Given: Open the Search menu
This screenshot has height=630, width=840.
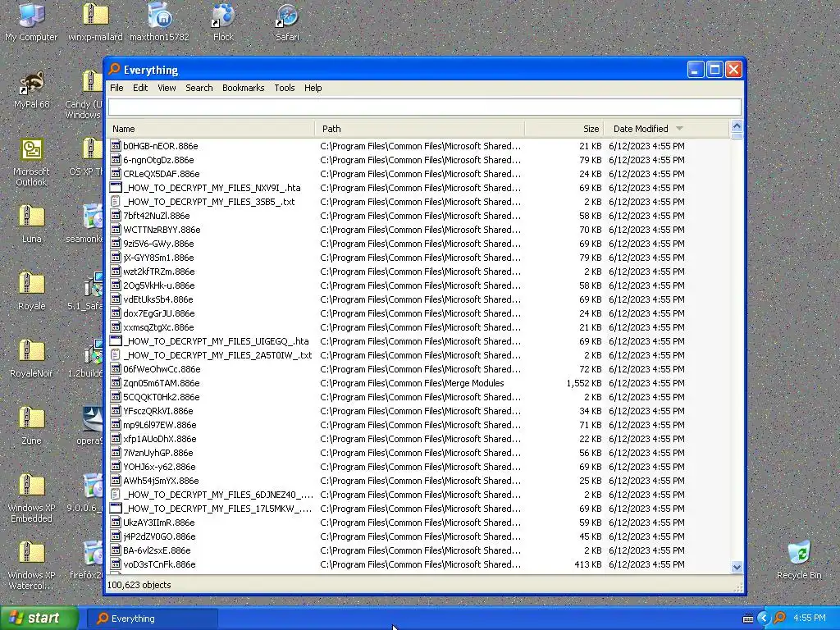Looking at the screenshot, I should [x=199, y=88].
